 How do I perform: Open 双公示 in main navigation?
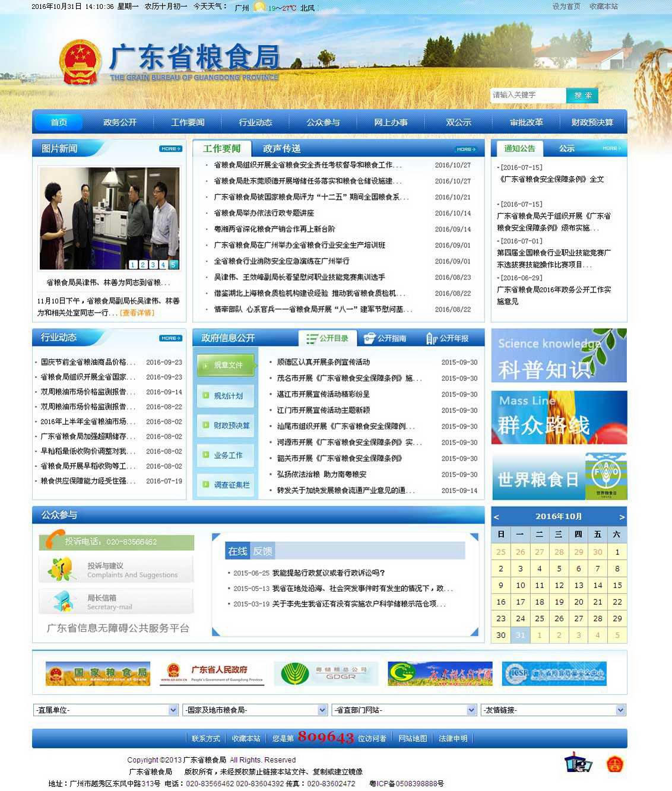pyautogui.click(x=458, y=122)
